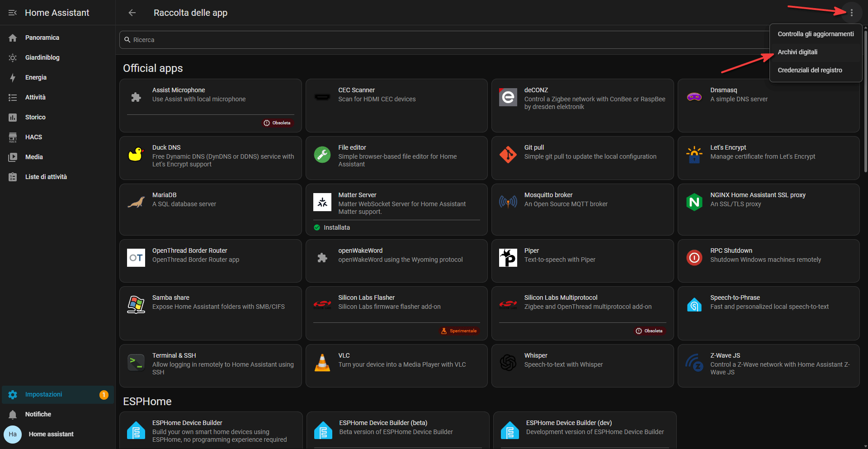The width and height of the screenshot is (868, 449).
Task: Click the Panoramica home icon
Action: pos(13,38)
